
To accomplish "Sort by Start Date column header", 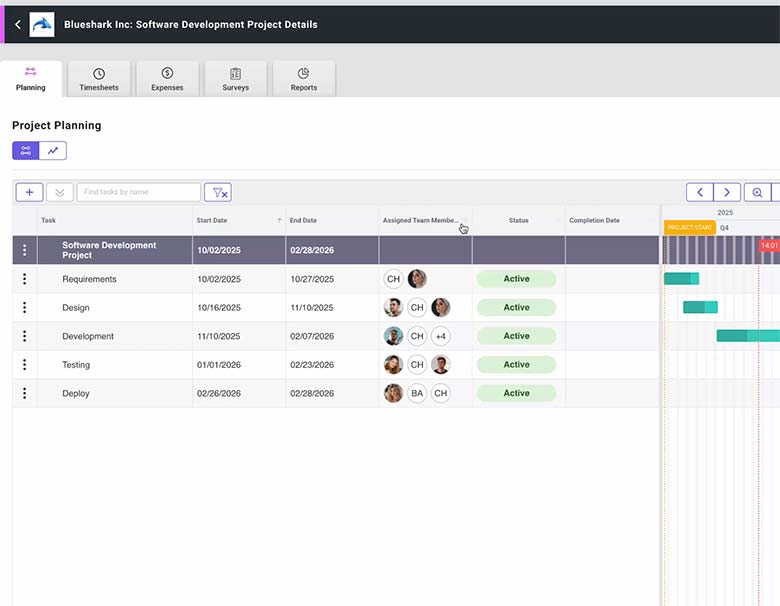I will click(x=212, y=220).
